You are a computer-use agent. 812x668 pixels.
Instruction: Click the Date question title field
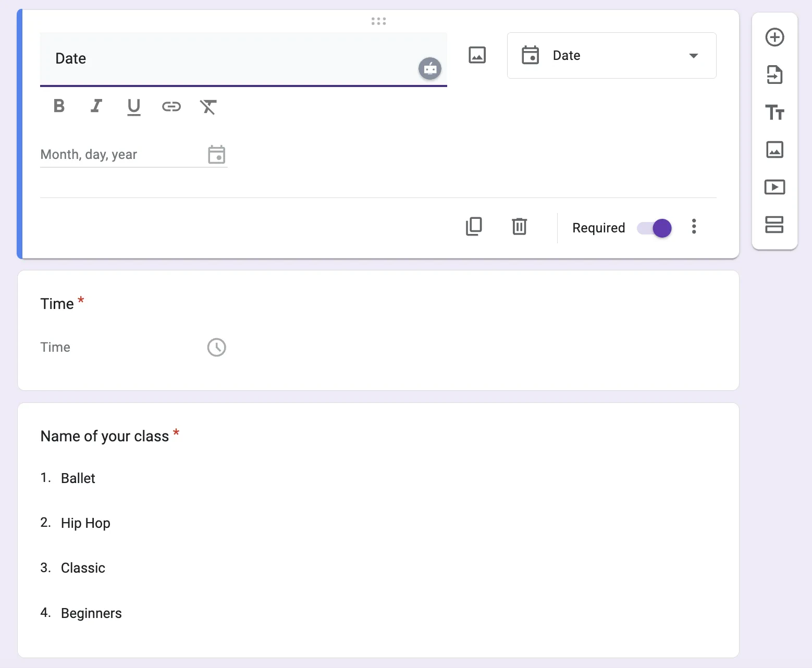pos(243,59)
